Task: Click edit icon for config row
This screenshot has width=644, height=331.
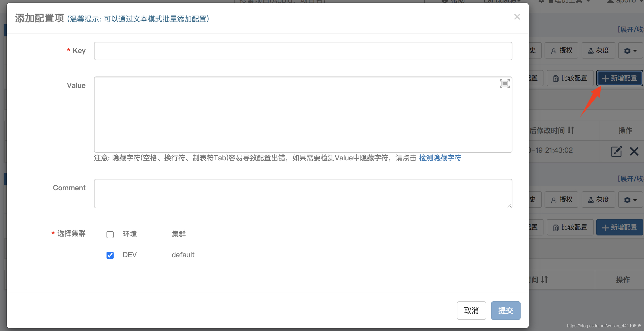Action: pyautogui.click(x=616, y=151)
